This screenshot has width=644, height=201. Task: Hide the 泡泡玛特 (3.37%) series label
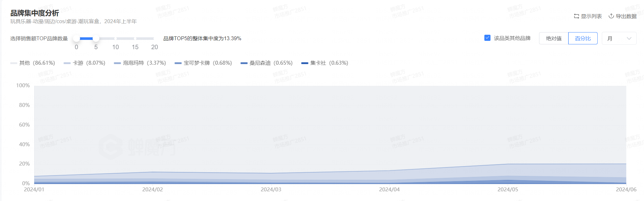tap(145, 63)
